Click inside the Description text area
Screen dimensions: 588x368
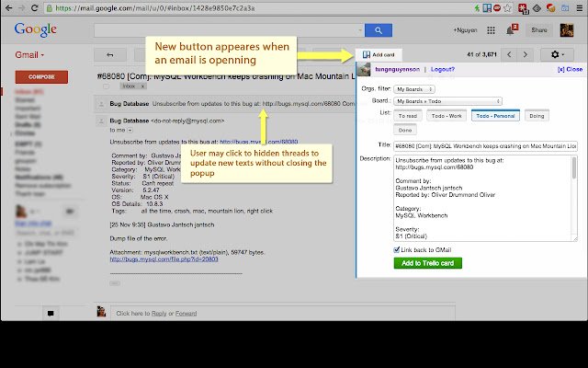pos(482,199)
